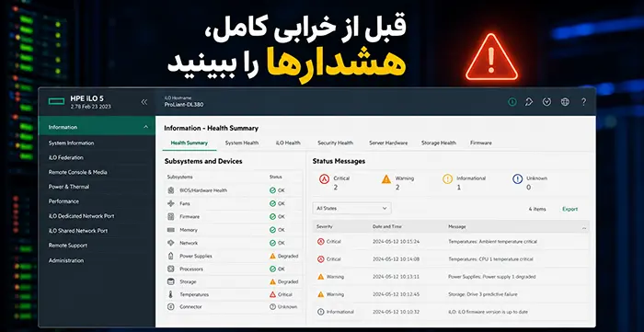Viewport: 644px width, 332px height.
Task: Select 'CPU 1 temperature critical' message
Action: pyautogui.click(x=490, y=259)
